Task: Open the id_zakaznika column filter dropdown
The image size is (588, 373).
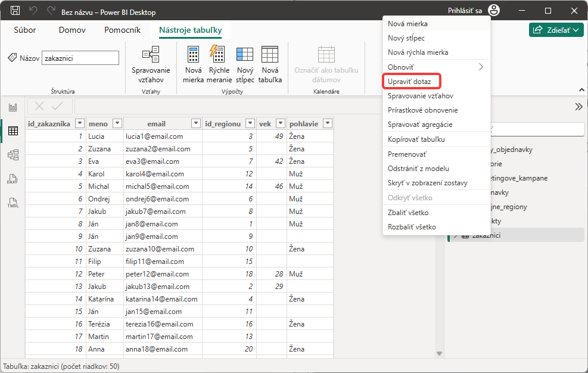Action: pos(80,123)
